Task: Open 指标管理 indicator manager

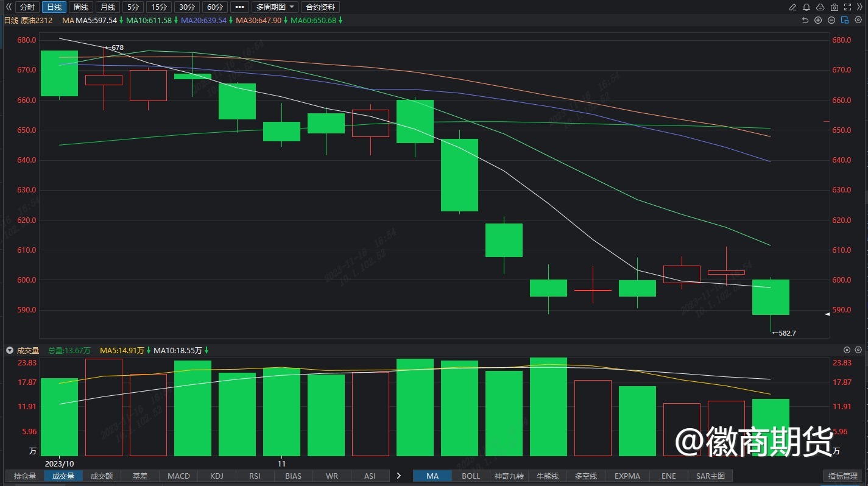Action: 843,476
